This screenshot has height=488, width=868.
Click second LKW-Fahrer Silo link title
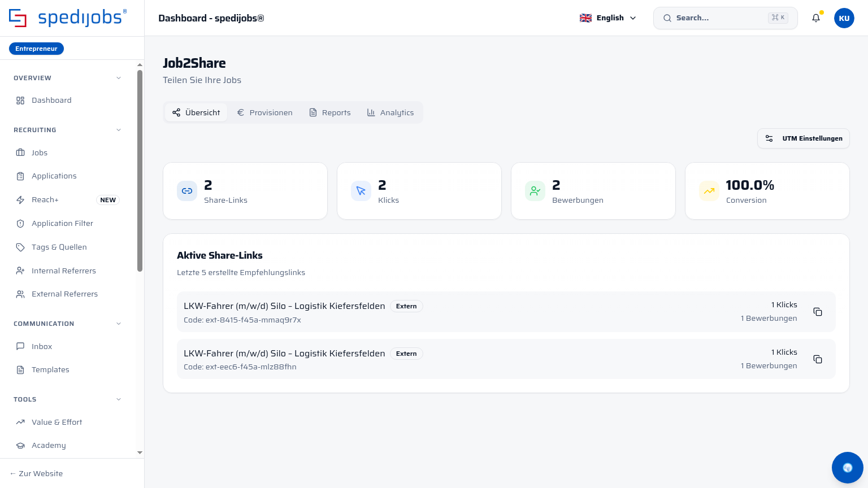click(284, 354)
